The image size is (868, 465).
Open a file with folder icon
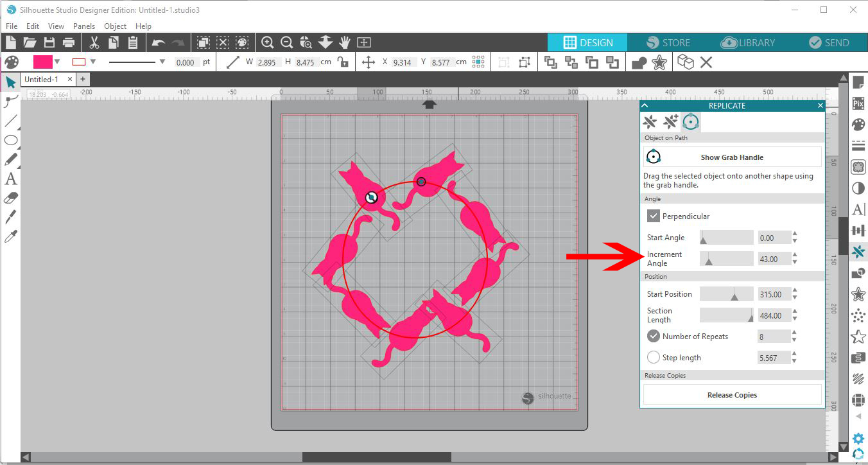30,42
